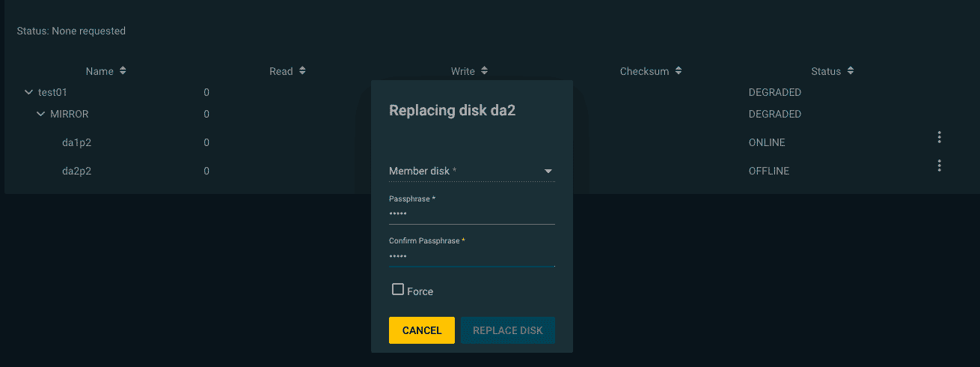Viewport: 980px width, 367px height.
Task: Collapse the MIRROR vdev row
Action: coord(40,114)
